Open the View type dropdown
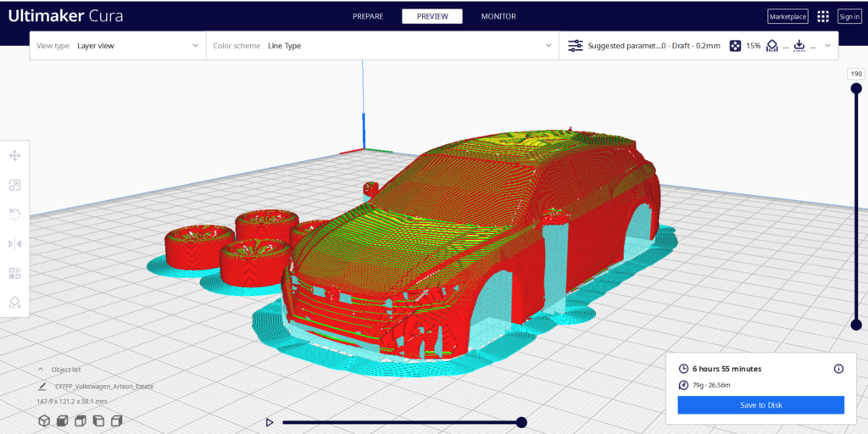 click(118, 46)
